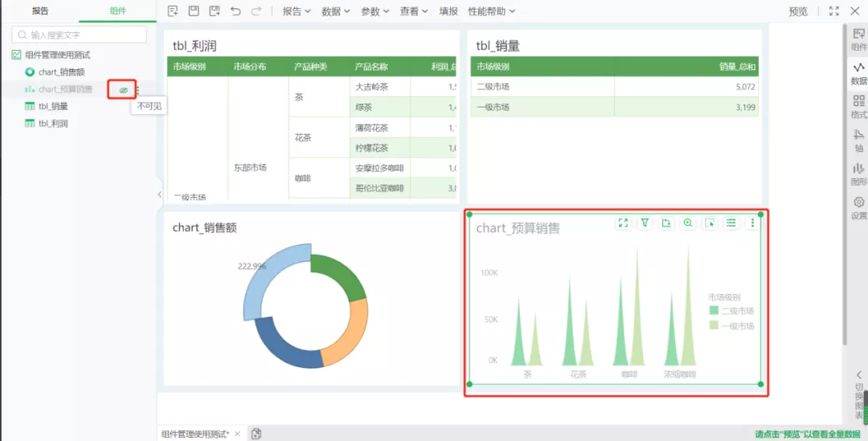The width and height of the screenshot is (868, 441).
Task: Click the 二级市场 legend color swatch
Action: pos(714,310)
